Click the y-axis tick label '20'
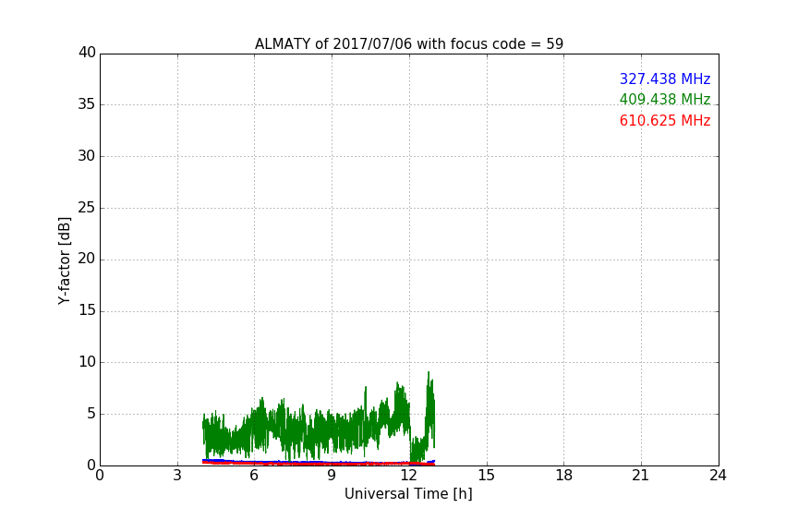Viewport: 798px width, 532px height. [x=87, y=259]
